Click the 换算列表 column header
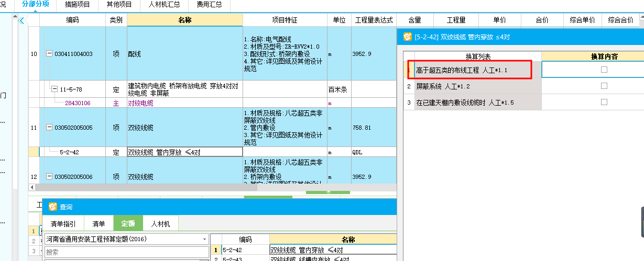The width and height of the screenshot is (644, 261). click(478, 56)
